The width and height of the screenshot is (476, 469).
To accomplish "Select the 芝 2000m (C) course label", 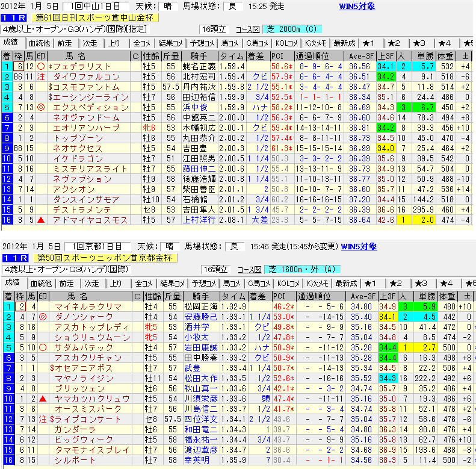I will coord(292,29).
